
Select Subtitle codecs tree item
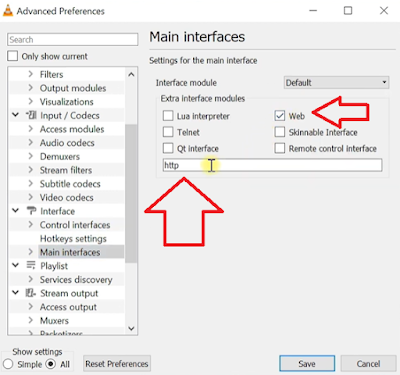pos(70,184)
